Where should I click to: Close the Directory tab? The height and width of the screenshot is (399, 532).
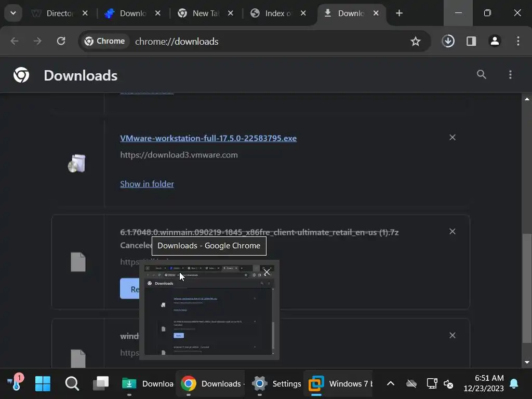pyautogui.click(x=85, y=13)
